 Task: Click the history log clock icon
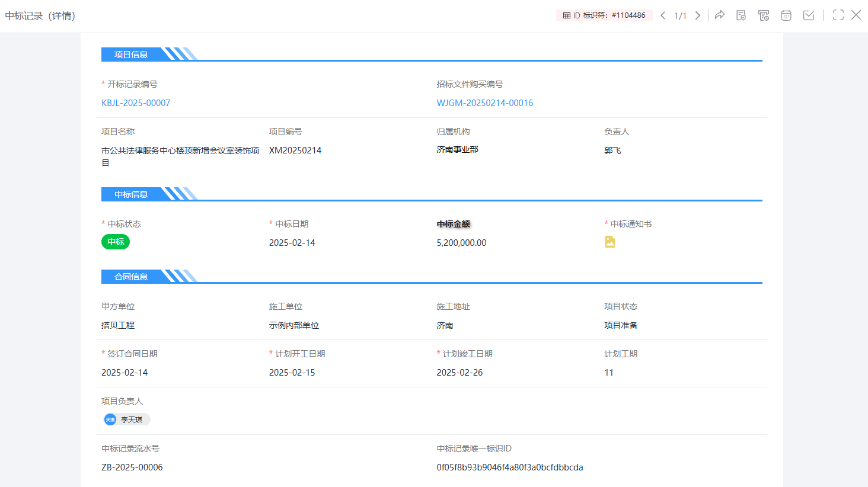[x=764, y=15]
